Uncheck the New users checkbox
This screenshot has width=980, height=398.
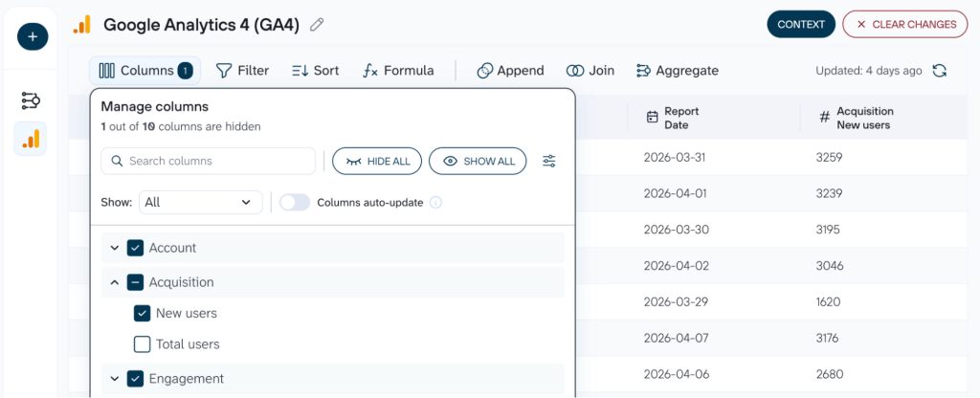coord(143,313)
